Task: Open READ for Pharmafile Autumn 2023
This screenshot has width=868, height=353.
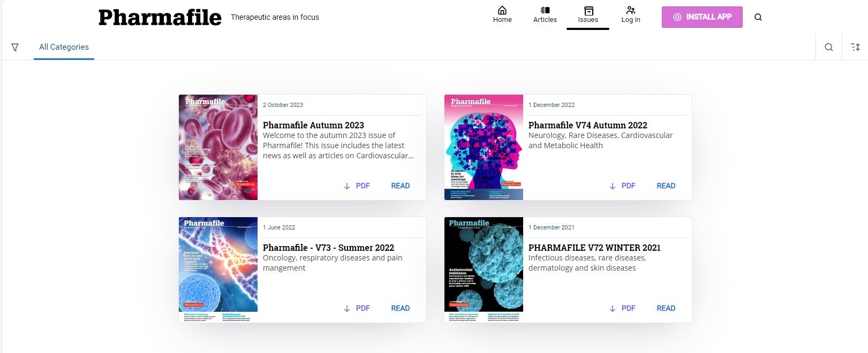Action: point(400,186)
